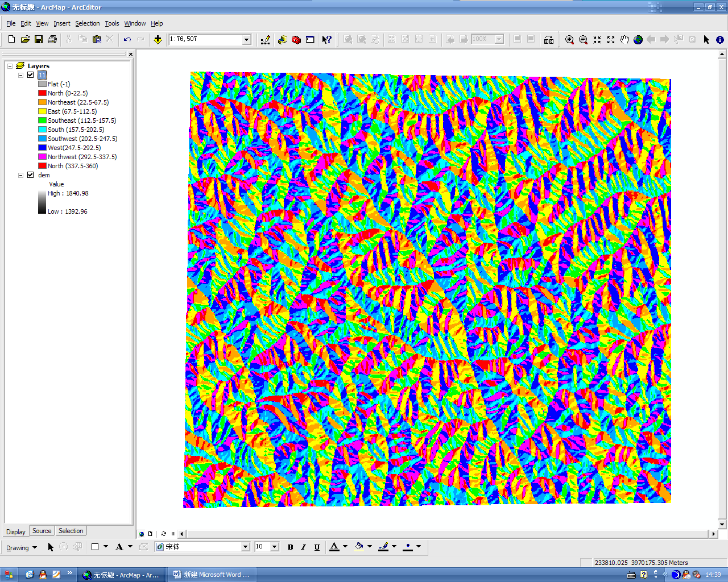Click the vertical scrollbar down arrow
This screenshot has width=728, height=582.
click(722, 525)
